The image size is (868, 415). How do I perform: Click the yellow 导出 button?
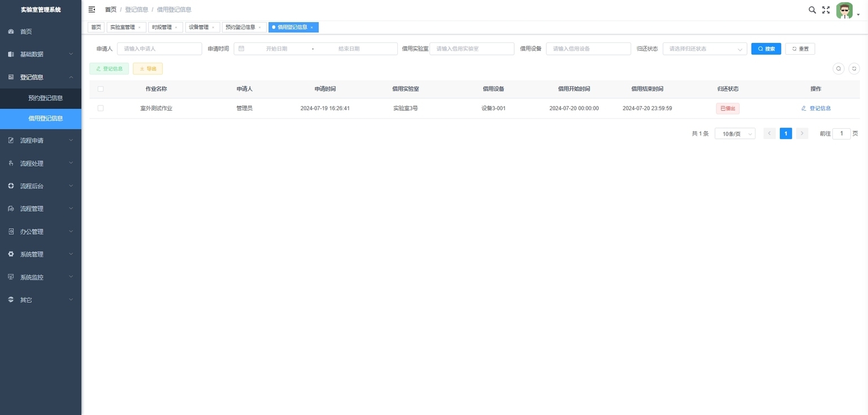147,68
